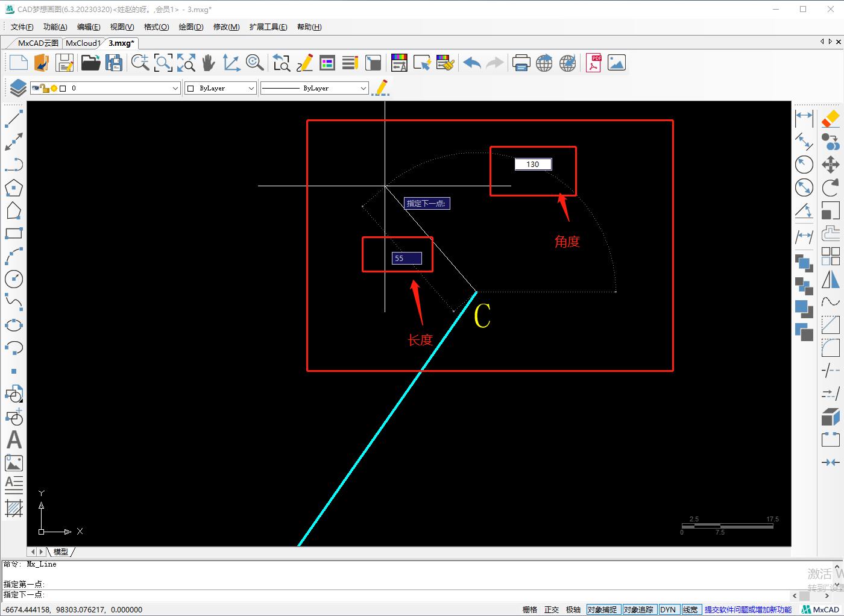
Task: Open the 绘图(D) menu
Action: tap(191, 27)
